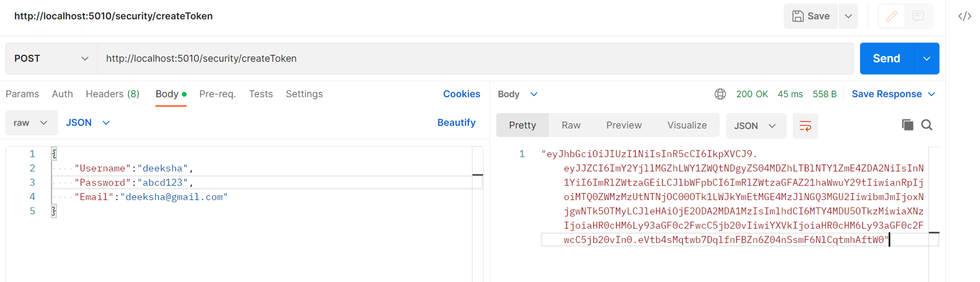Image resolution: width=980 pixels, height=282 pixels.
Task: Open the raw body type dropdown
Action: (x=31, y=123)
